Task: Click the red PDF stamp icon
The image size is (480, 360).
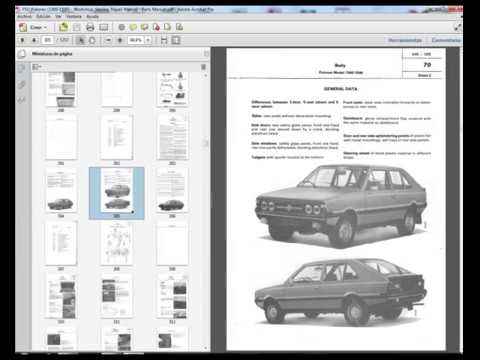Action: coord(156,27)
